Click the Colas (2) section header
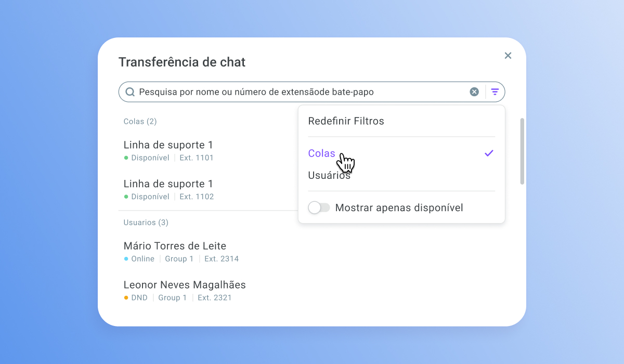This screenshot has width=624, height=364. pyautogui.click(x=140, y=121)
